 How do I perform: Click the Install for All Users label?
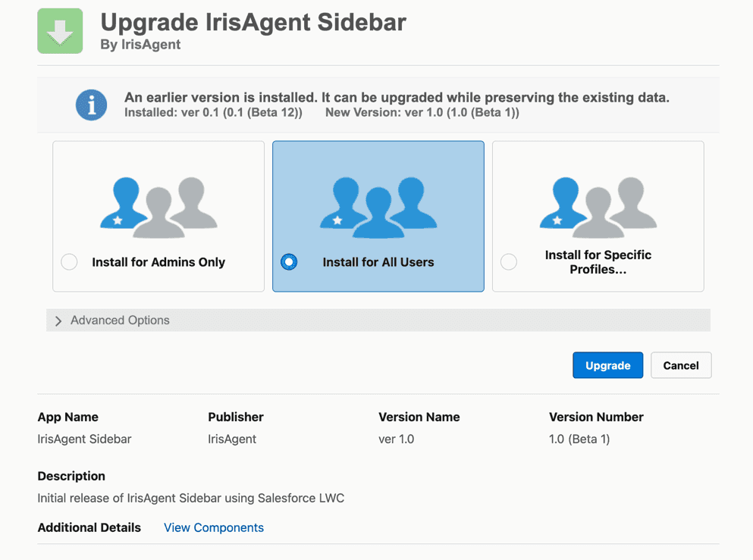click(378, 261)
